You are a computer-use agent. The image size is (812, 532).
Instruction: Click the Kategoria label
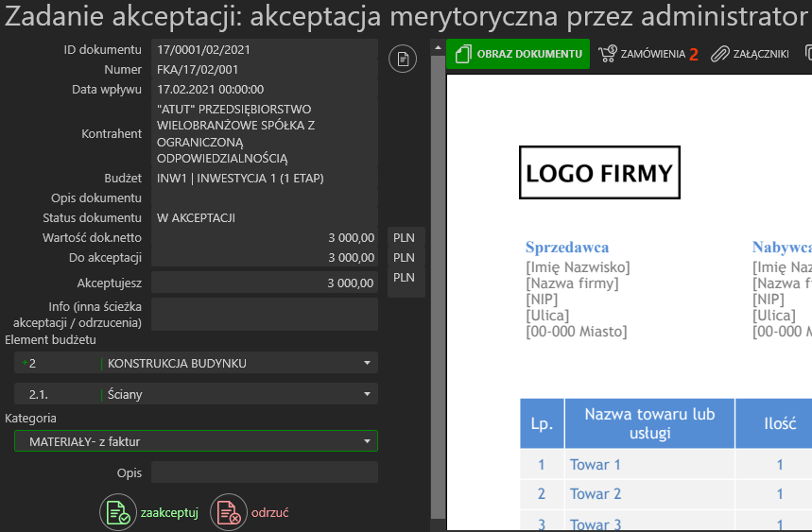coord(30,419)
